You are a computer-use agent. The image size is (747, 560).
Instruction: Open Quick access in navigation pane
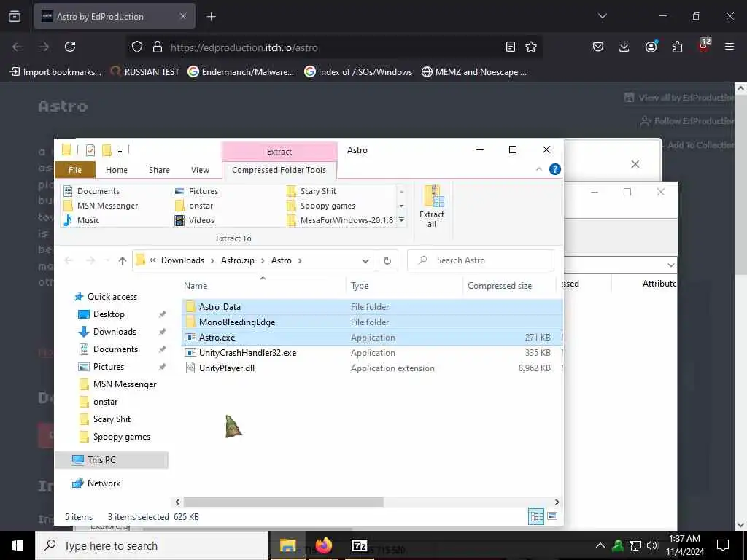[x=106, y=297]
